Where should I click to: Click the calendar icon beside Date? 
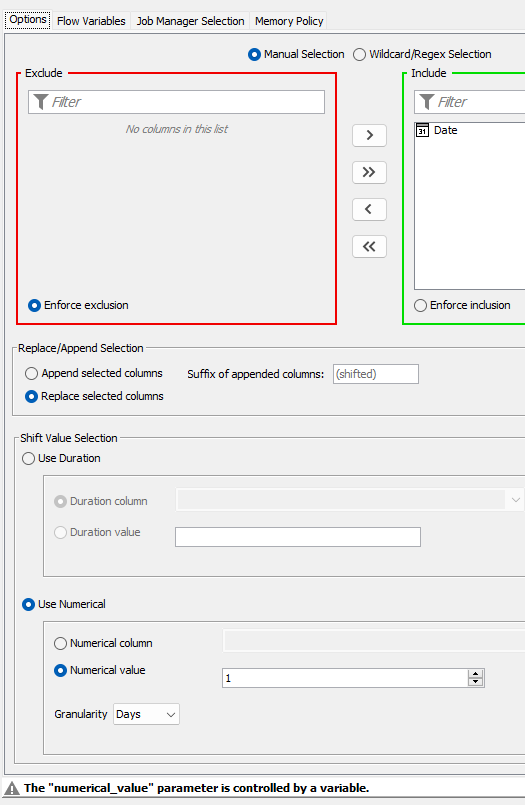422,130
